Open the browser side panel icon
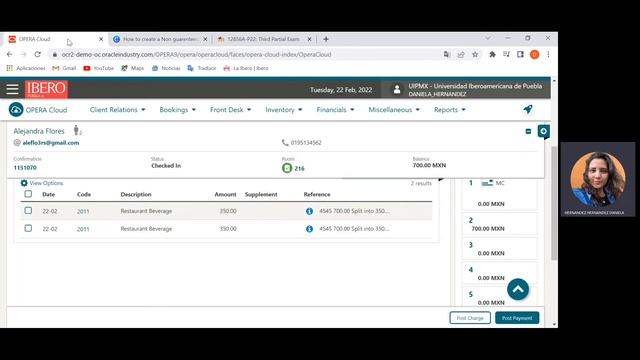This screenshot has width=640, height=360. pos(520,54)
